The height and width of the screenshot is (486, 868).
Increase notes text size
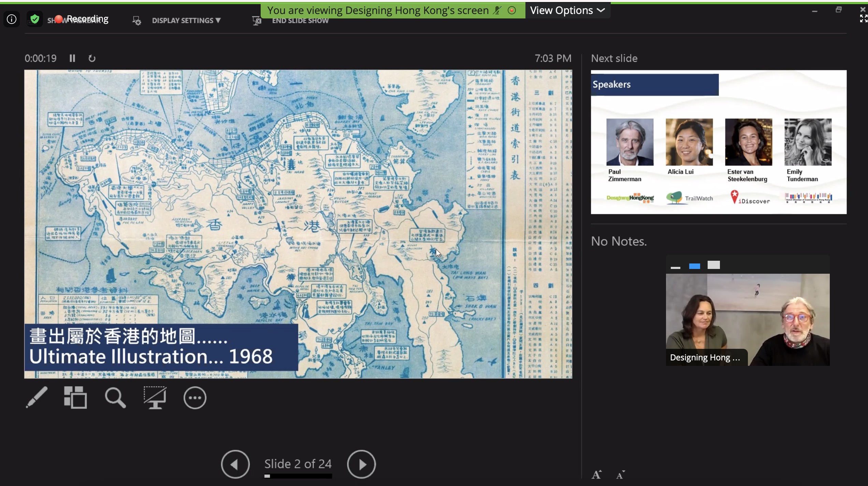pos(597,475)
